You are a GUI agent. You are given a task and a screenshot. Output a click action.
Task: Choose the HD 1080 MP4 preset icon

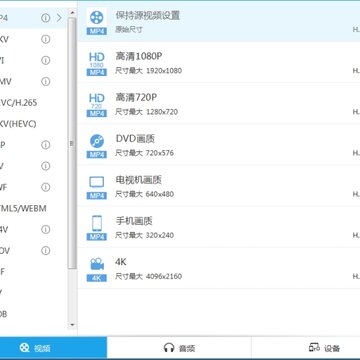pos(97,63)
